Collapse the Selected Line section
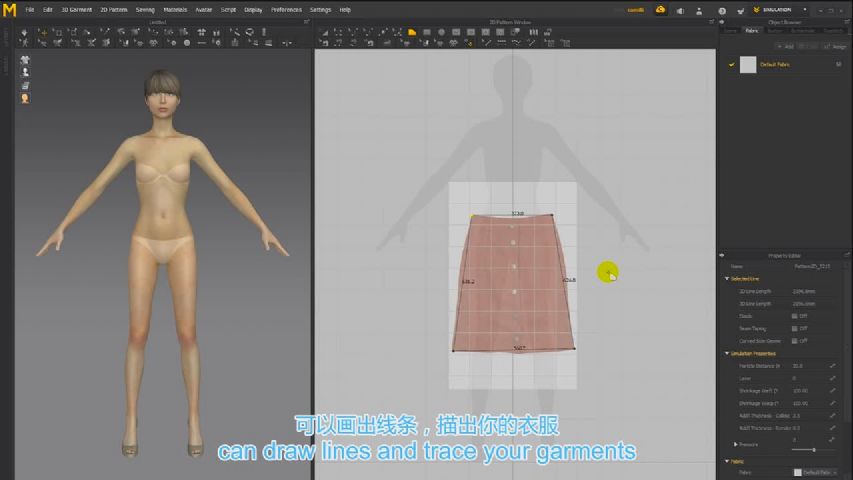The image size is (853, 480). pyautogui.click(x=727, y=279)
